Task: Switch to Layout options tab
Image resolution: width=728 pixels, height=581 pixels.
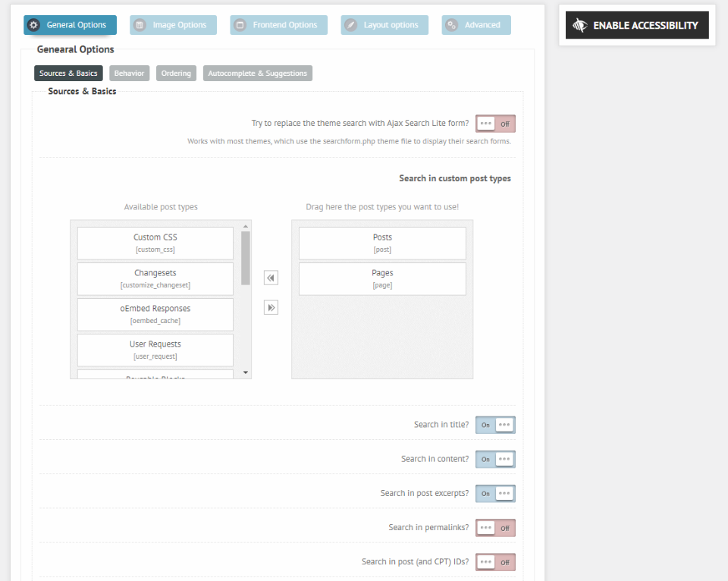Action: coord(384,25)
